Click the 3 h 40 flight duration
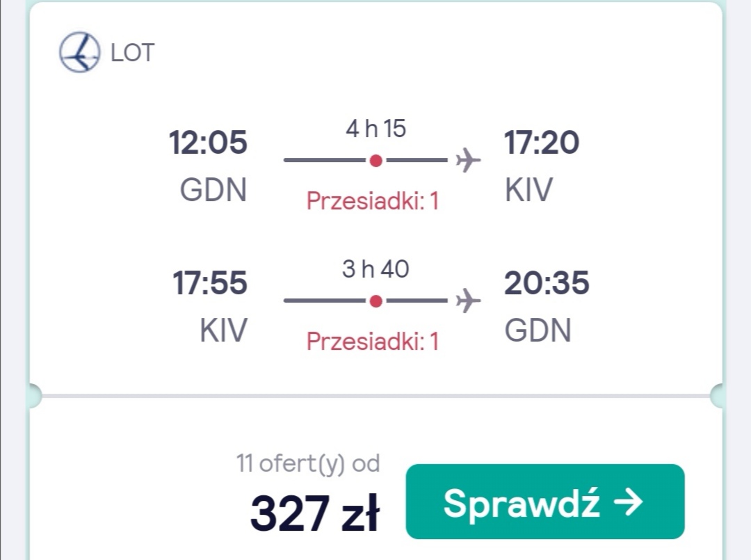This screenshot has height=560, width=751. [x=375, y=269]
